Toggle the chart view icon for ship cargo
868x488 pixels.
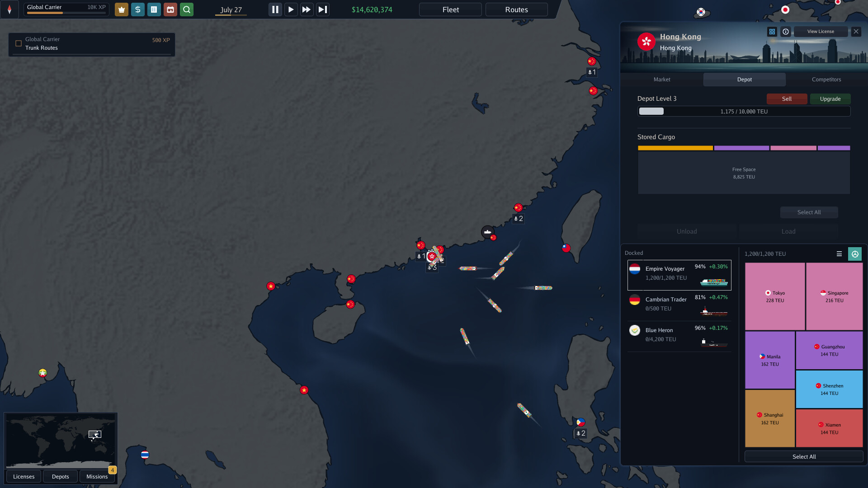pos(855,254)
